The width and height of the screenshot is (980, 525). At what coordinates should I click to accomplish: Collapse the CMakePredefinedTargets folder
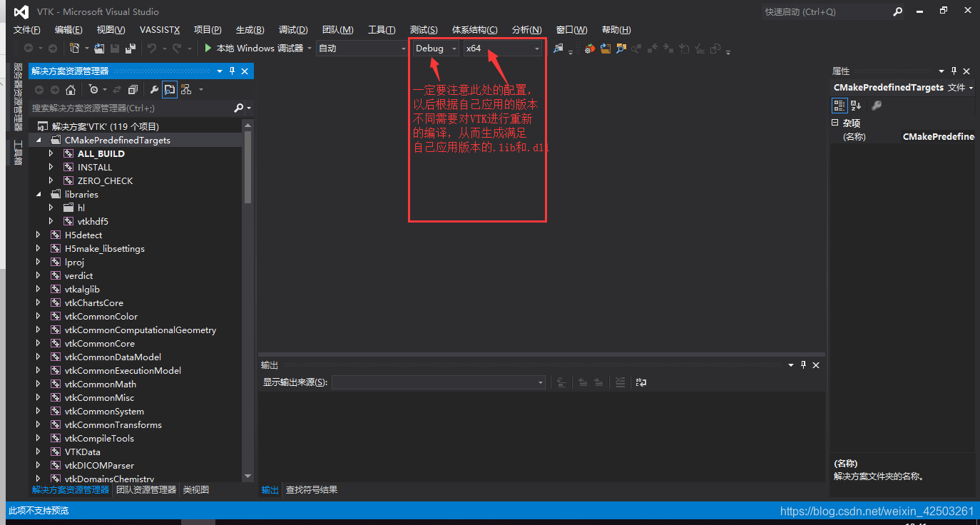pyautogui.click(x=38, y=141)
